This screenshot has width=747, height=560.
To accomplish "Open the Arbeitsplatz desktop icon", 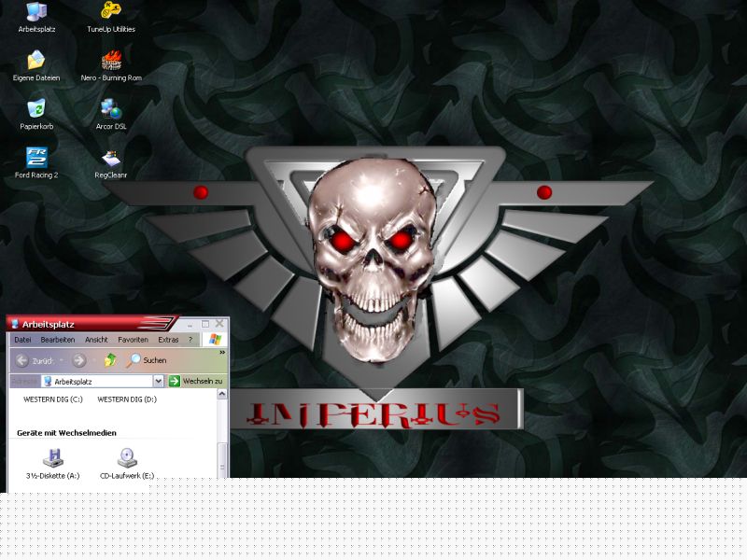I will (36, 18).
